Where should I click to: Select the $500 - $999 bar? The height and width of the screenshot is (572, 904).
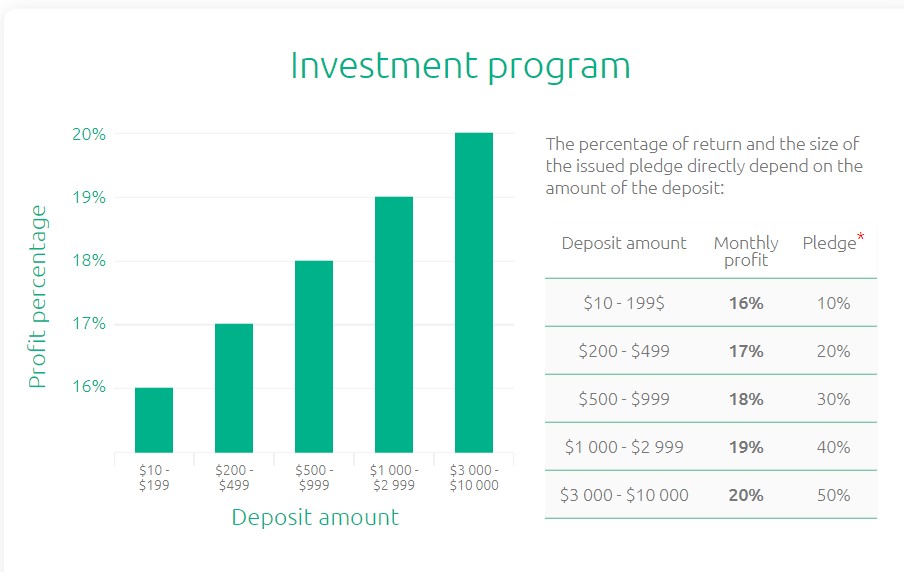pos(314,356)
